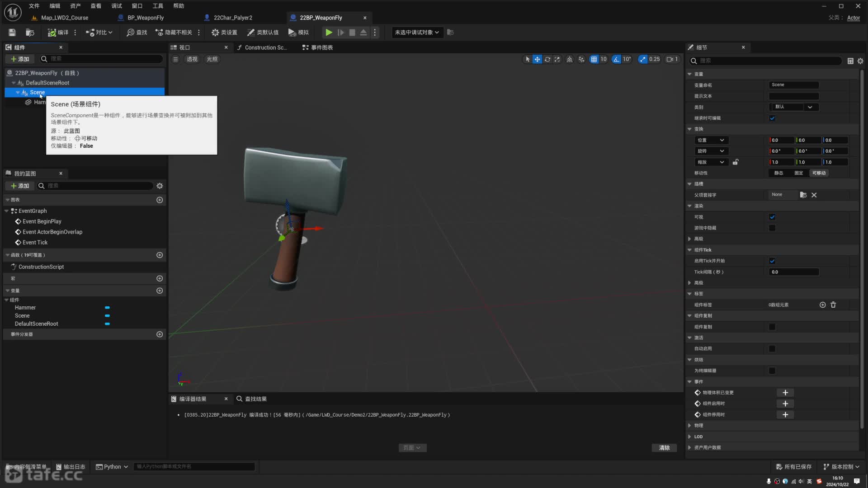Add an element to 组件标签 component tags
This screenshot has width=868, height=488.
coord(822,305)
